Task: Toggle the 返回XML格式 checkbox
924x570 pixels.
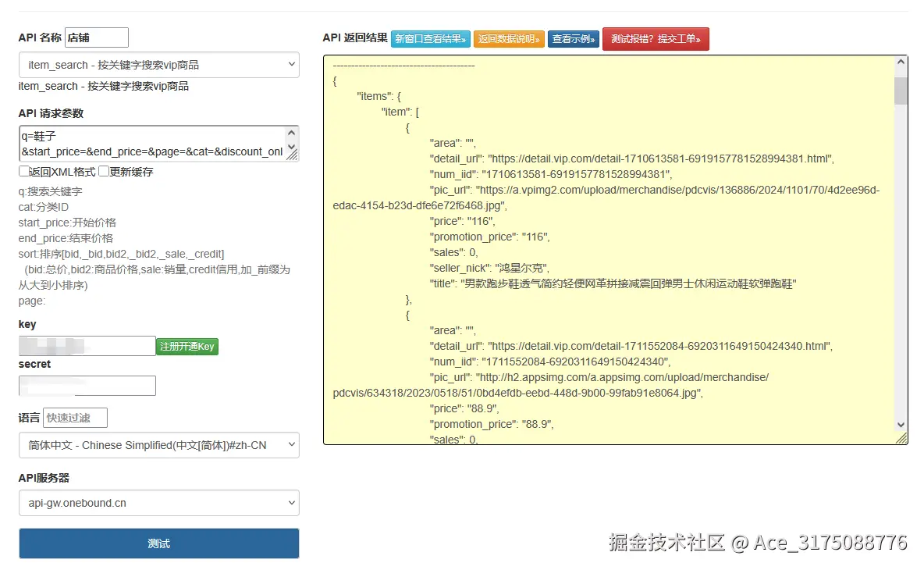Action: click(24, 172)
